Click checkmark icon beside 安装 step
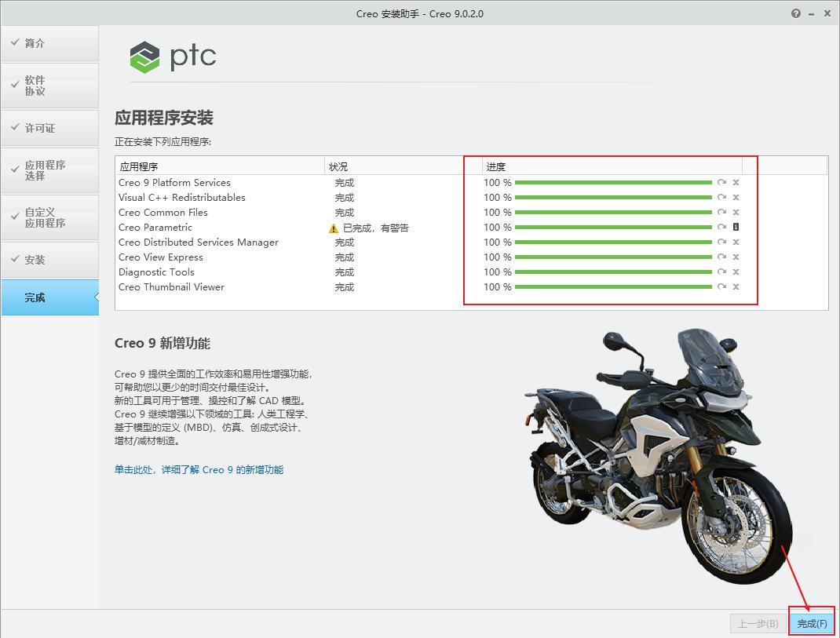The width and height of the screenshot is (840, 638). [17, 260]
